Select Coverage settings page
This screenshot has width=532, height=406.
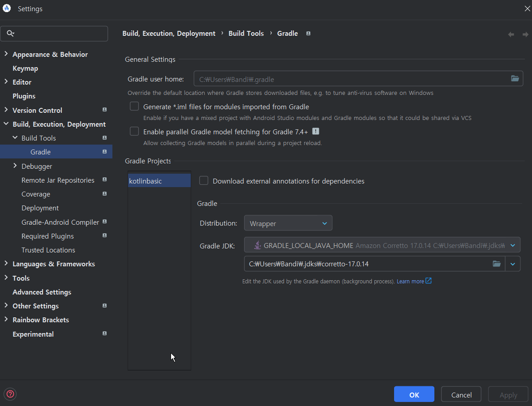[36, 194]
